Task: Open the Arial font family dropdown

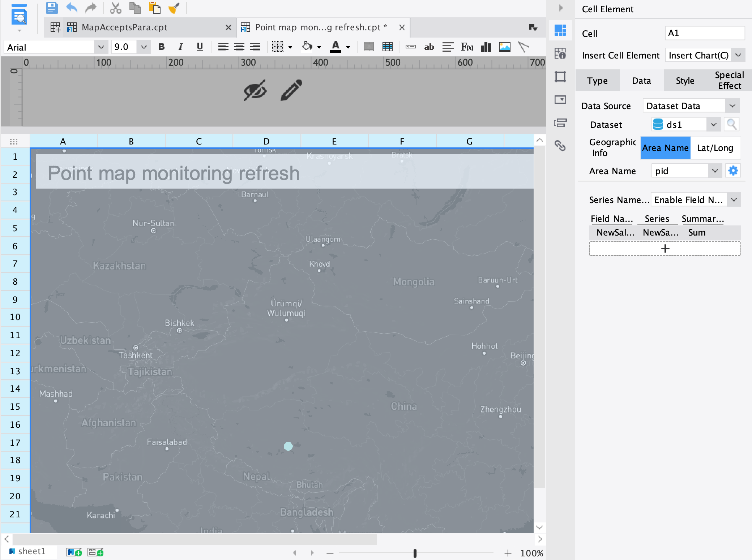Action: (101, 47)
